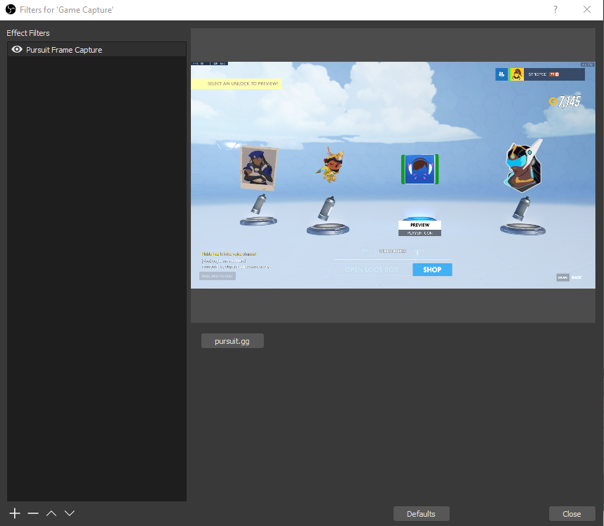This screenshot has width=604, height=526.
Task: Open help via question mark in title bar
Action: tap(555, 9)
